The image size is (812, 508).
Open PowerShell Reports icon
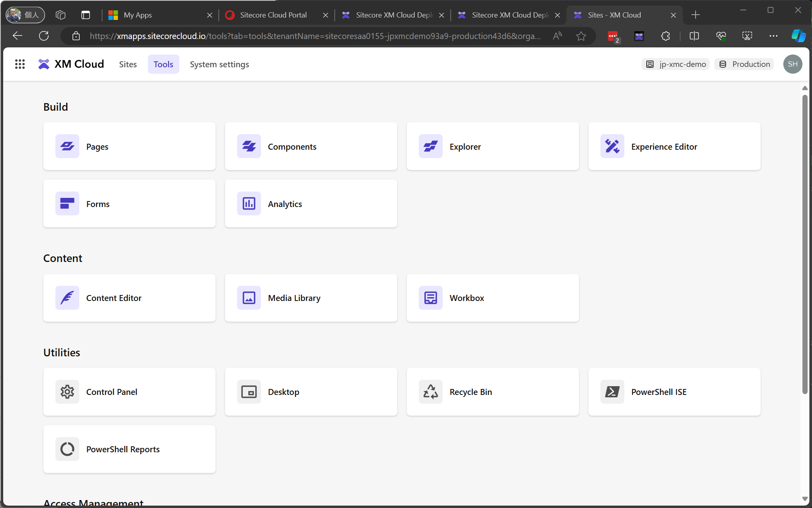pos(67,449)
